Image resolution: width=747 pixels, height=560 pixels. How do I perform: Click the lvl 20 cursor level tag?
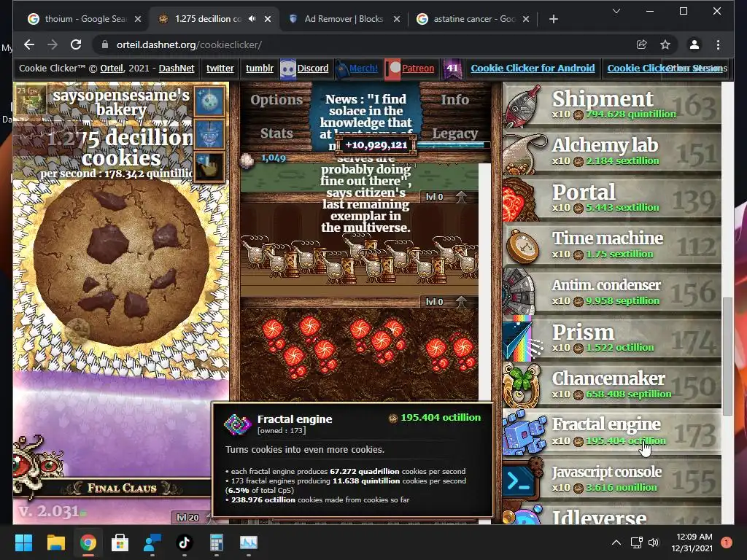pos(187,518)
